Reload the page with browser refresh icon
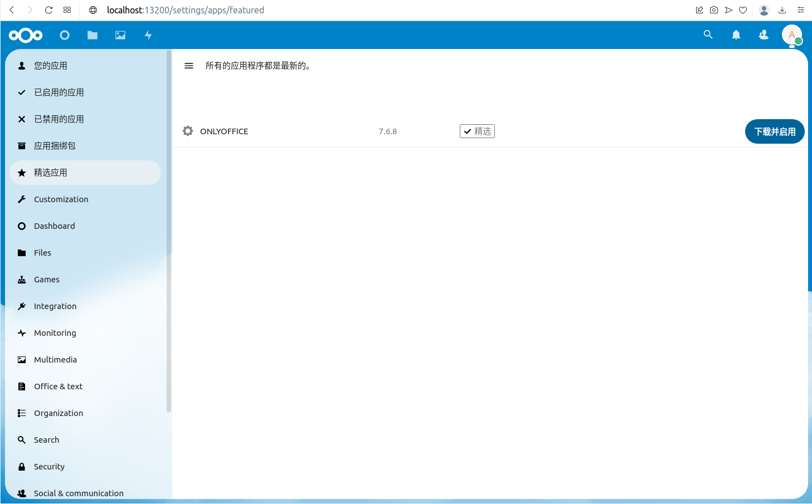812x504 pixels. (x=48, y=10)
